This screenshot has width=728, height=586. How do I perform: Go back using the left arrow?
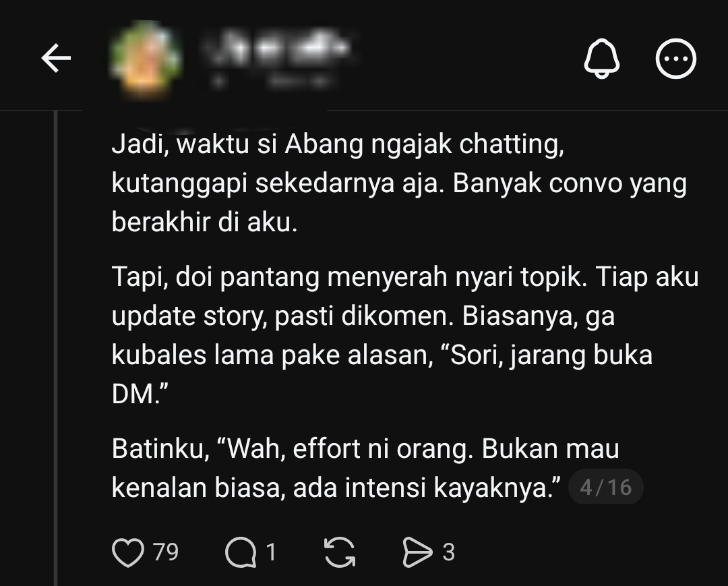pos(56,58)
